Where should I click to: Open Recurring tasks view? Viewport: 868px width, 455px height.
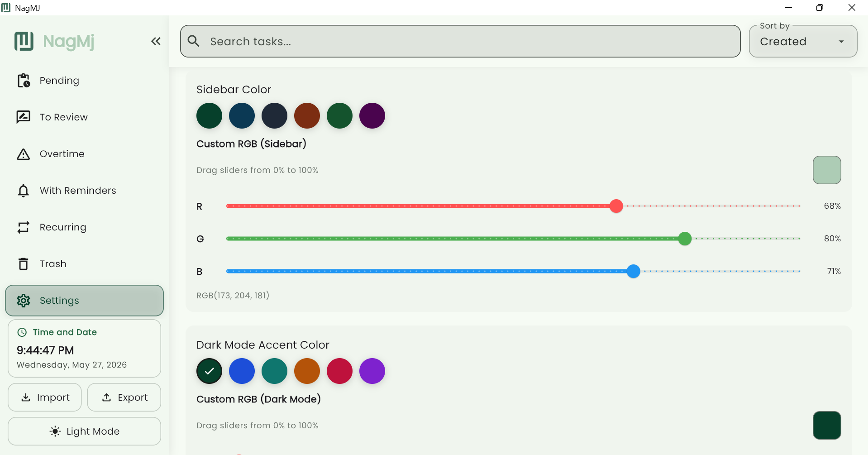tap(84, 227)
